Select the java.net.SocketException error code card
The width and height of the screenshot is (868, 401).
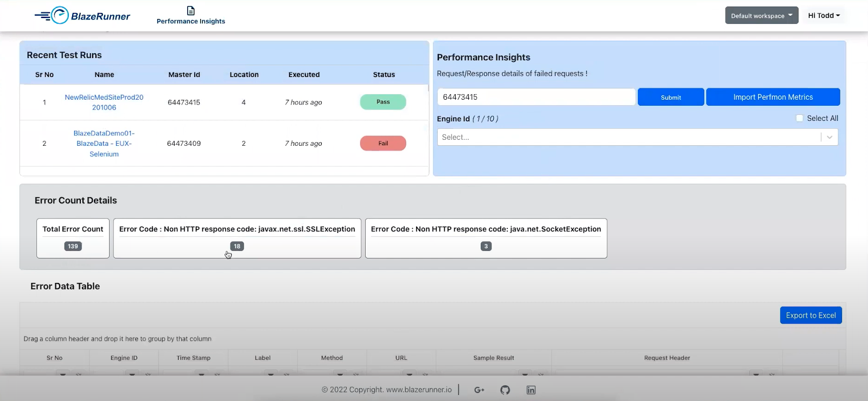coord(486,238)
